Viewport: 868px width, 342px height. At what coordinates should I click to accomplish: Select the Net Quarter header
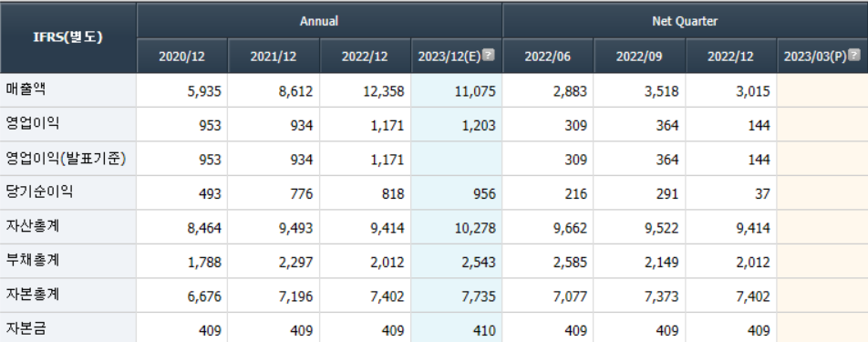coord(685,22)
